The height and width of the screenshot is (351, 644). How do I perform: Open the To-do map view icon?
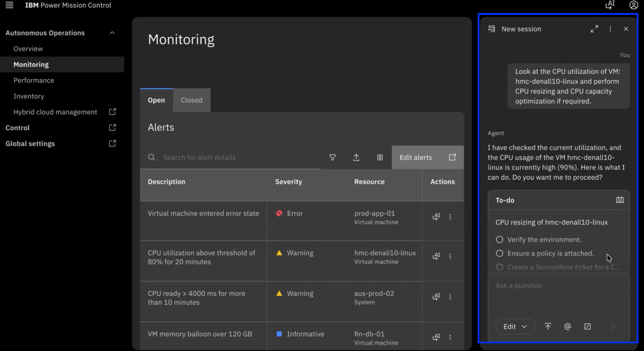(620, 200)
